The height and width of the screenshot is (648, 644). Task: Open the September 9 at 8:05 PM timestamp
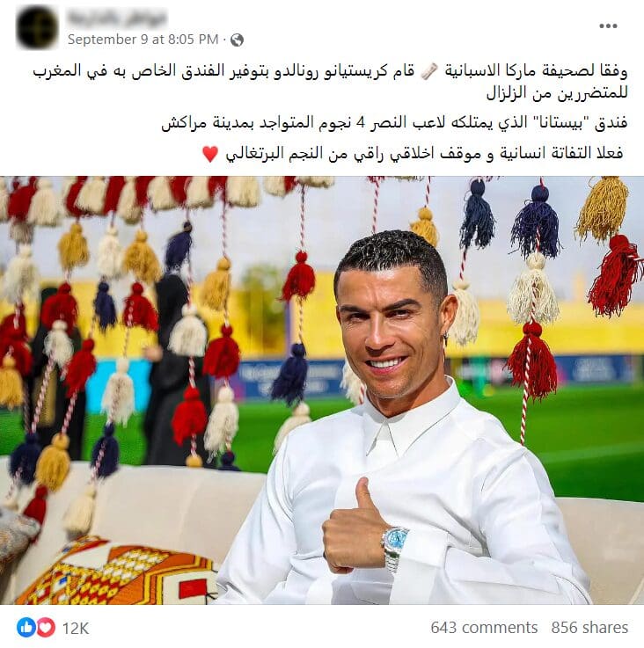[143, 40]
